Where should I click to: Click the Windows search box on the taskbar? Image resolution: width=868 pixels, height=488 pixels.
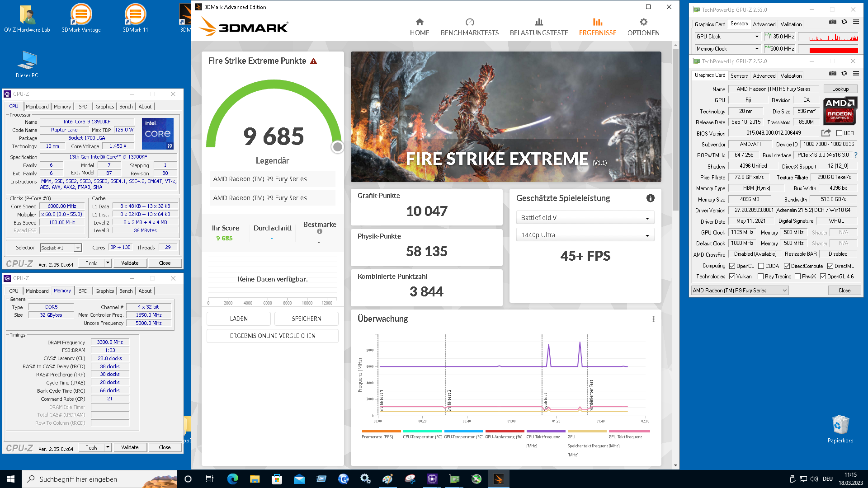pos(99,479)
